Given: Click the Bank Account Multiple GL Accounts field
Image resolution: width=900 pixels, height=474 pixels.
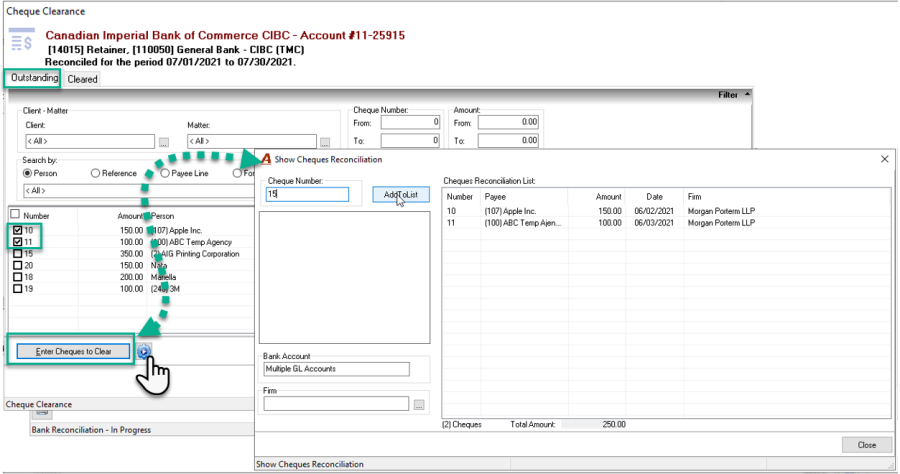Looking at the screenshot, I should 336,369.
